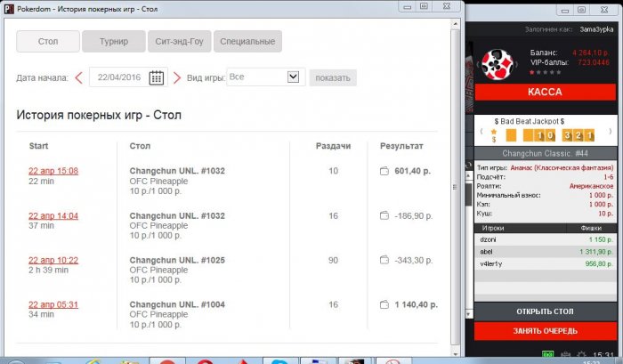Select player row v4ler1y
The width and height of the screenshot is (623, 364).
(x=545, y=263)
